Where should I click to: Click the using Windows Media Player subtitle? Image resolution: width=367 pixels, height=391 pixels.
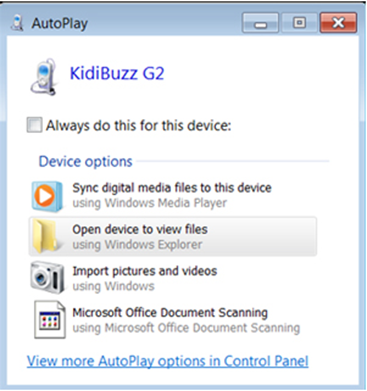pos(150,203)
